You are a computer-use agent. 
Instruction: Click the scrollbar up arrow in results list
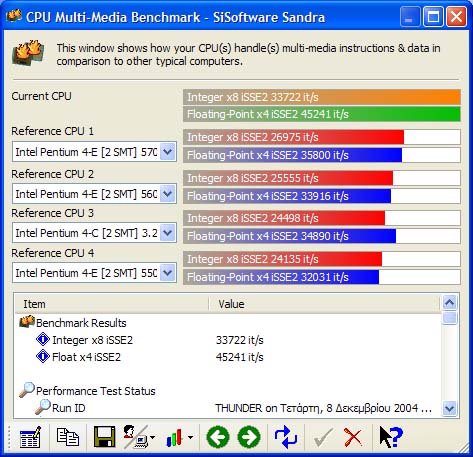pyautogui.click(x=450, y=303)
